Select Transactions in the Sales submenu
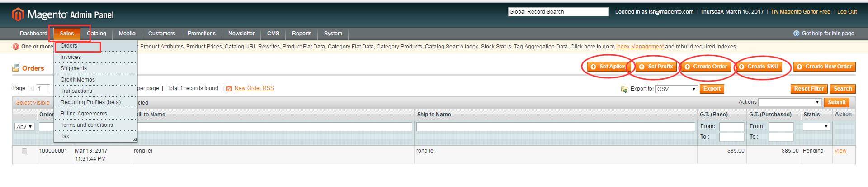 [x=95, y=91]
